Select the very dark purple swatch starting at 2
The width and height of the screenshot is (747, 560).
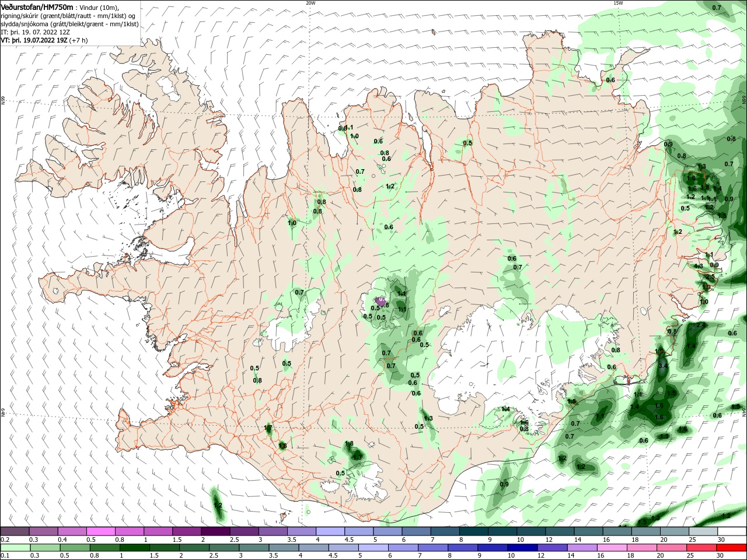[x=215, y=531]
